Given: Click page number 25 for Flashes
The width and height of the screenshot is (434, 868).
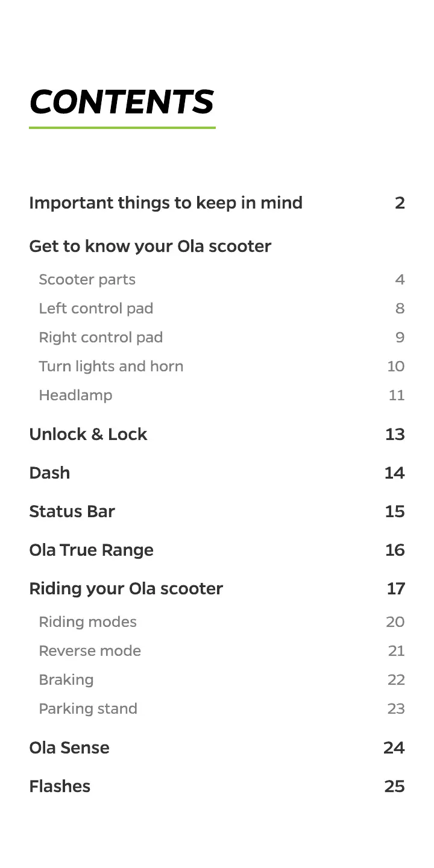Looking at the screenshot, I should tap(394, 786).
